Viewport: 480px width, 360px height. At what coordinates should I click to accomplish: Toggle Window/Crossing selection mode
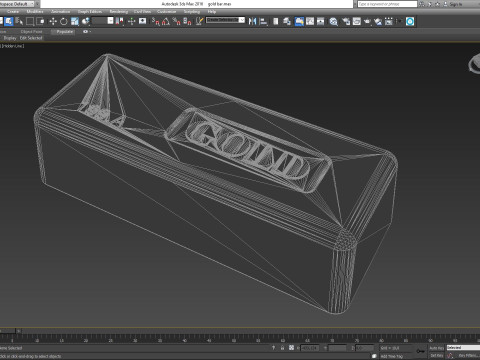(x=41, y=21)
